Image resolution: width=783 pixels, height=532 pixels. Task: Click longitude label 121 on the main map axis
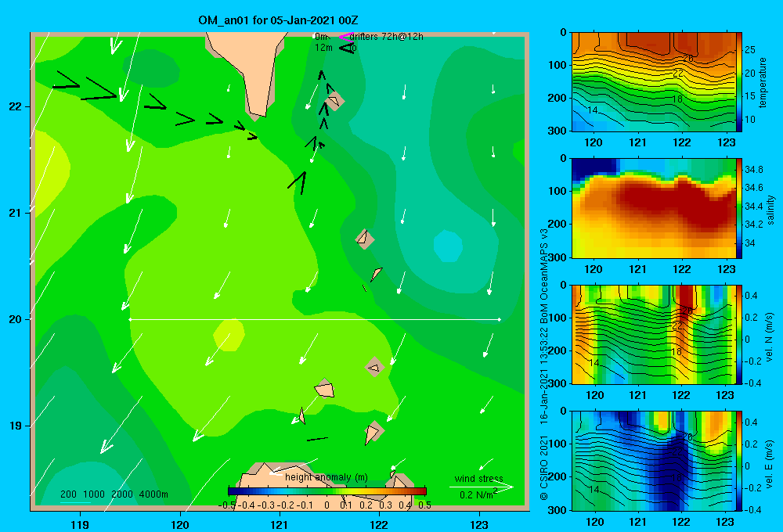pyautogui.click(x=280, y=524)
